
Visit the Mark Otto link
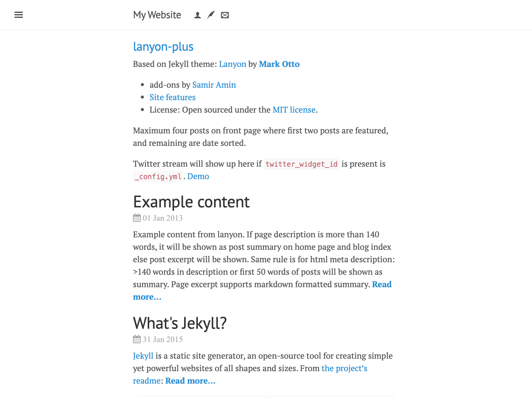[279, 64]
